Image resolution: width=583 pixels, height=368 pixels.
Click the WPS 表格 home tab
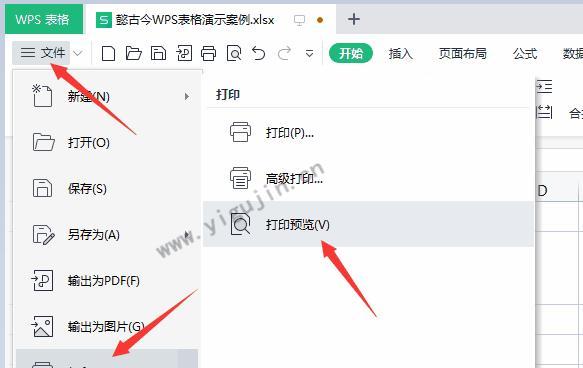click(x=44, y=19)
